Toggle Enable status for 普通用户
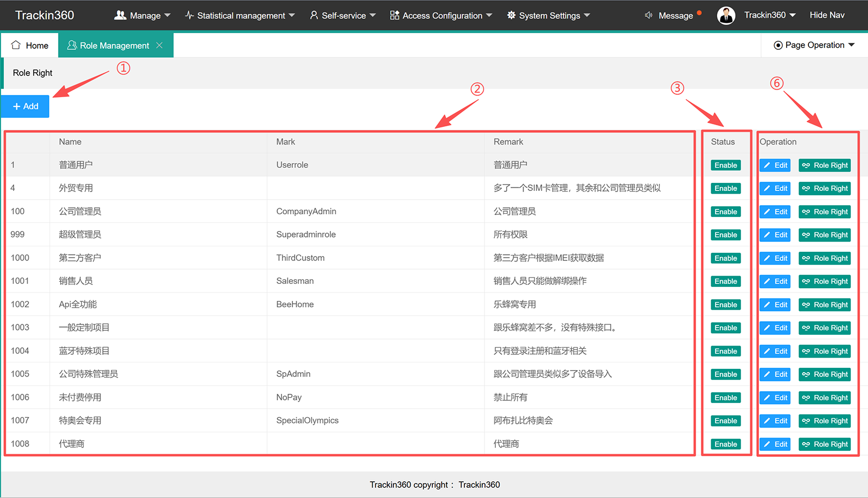The height and width of the screenshot is (498, 868). (726, 165)
